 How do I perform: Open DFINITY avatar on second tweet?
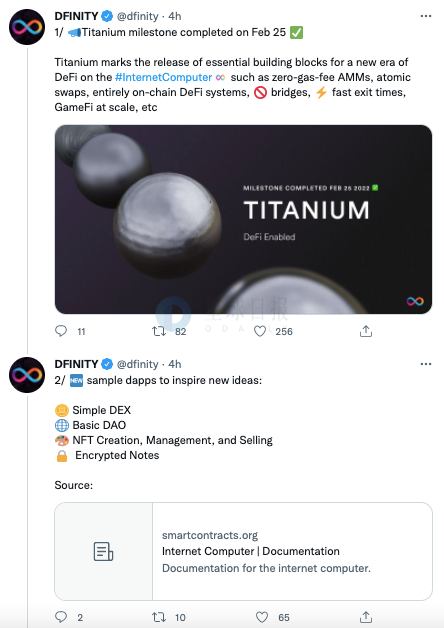27,375
